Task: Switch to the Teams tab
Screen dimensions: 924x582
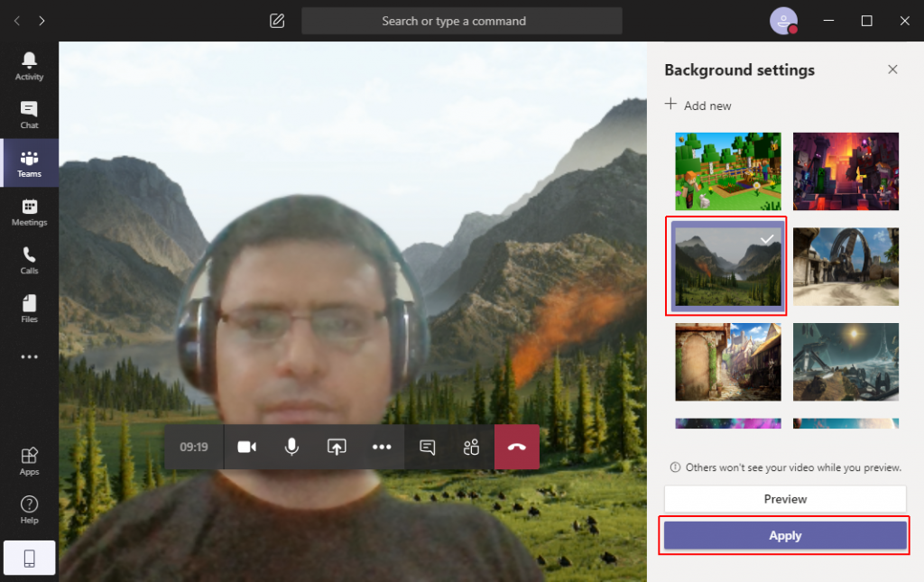Action: click(29, 162)
